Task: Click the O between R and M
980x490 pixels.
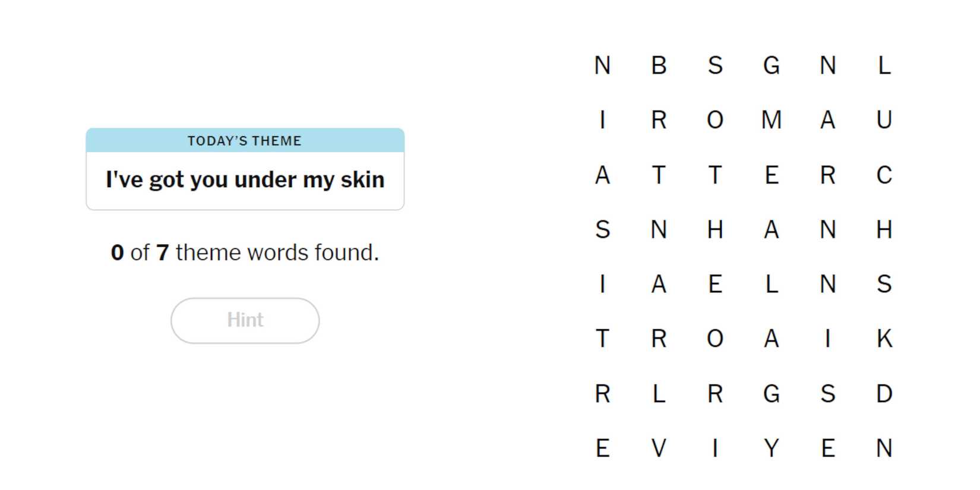Action: [x=715, y=120]
